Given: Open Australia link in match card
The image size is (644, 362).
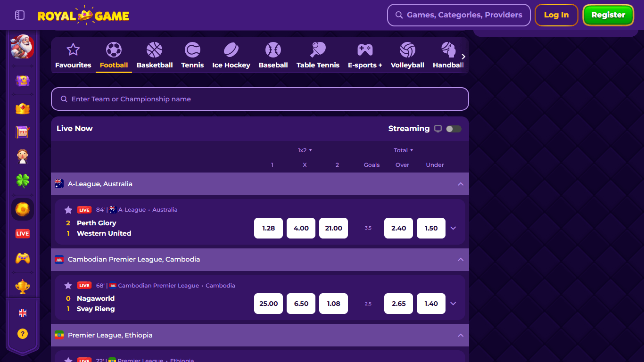Looking at the screenshot, I should (x=165, y=210).
